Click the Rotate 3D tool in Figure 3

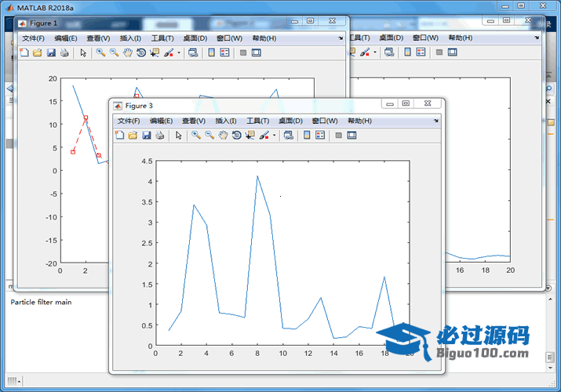tap(236, 136)
